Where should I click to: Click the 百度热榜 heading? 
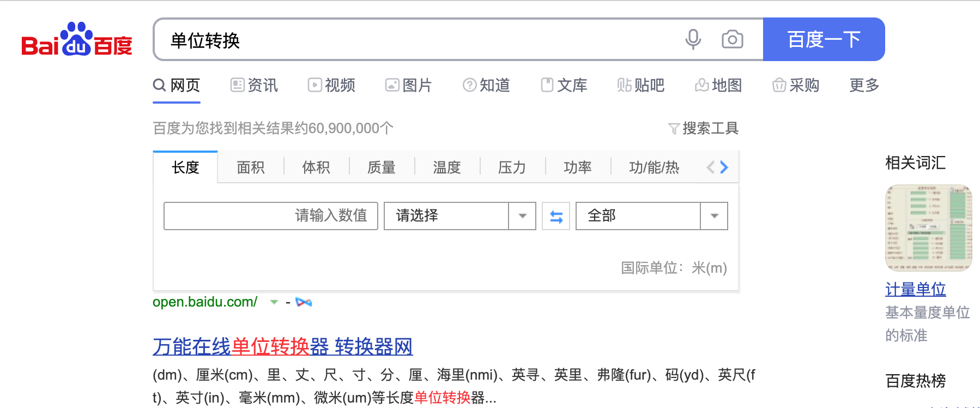click(916, 381)
